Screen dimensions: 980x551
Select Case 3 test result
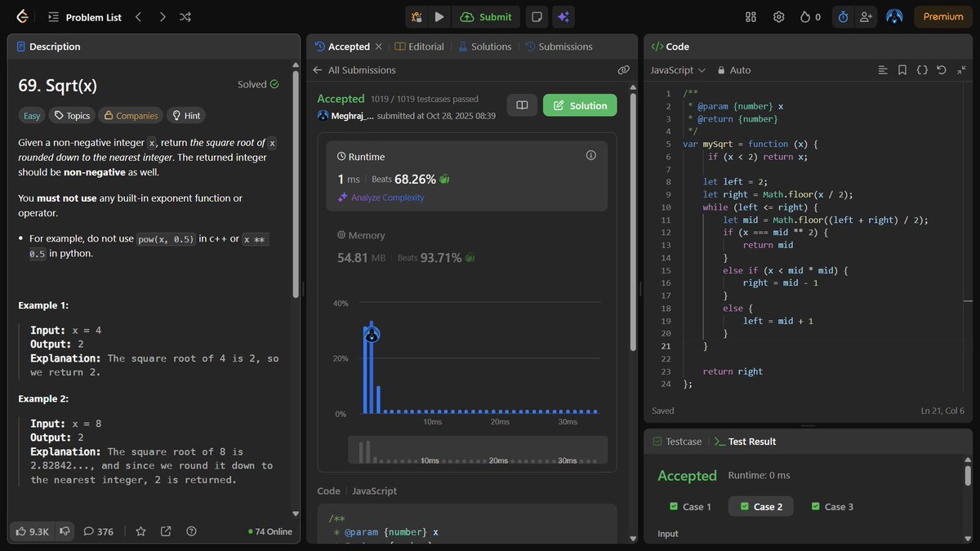[x=832, y=507]
